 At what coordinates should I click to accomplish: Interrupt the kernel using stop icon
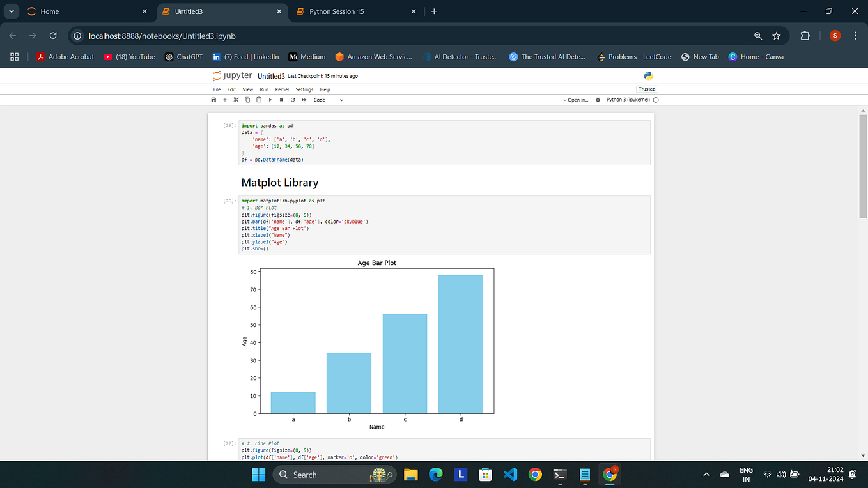pyautogui.click(x=281, y=100)
